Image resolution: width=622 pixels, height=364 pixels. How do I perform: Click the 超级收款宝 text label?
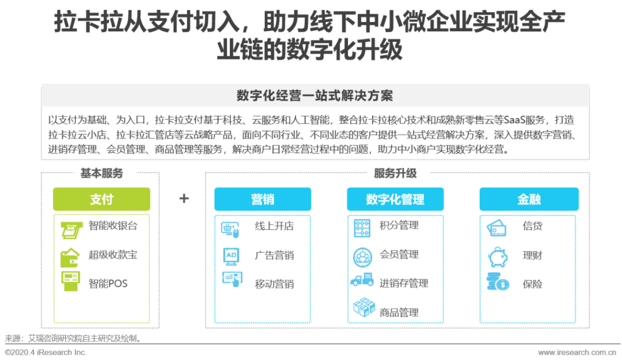113,255
